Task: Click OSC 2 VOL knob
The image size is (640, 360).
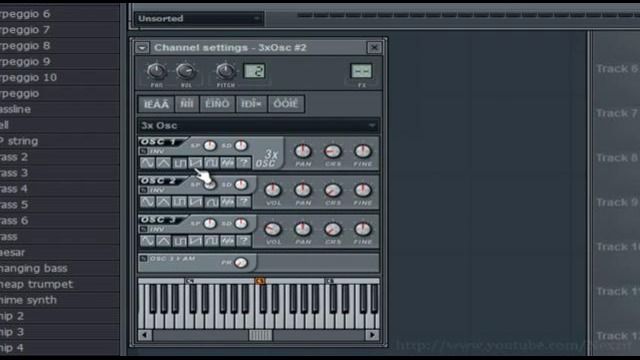Action: (273, 190)
